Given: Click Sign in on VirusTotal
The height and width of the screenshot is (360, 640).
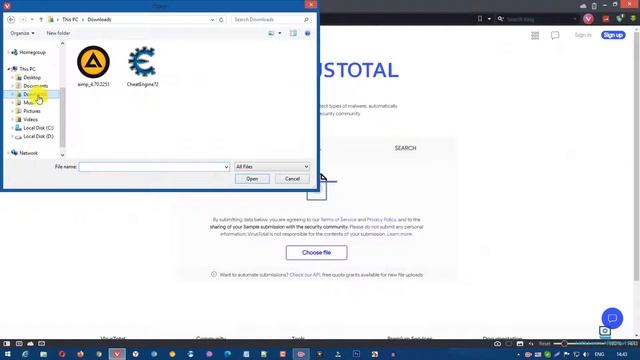Looking at the screenshot, I should pyautogui.click(x=583, y=35).
